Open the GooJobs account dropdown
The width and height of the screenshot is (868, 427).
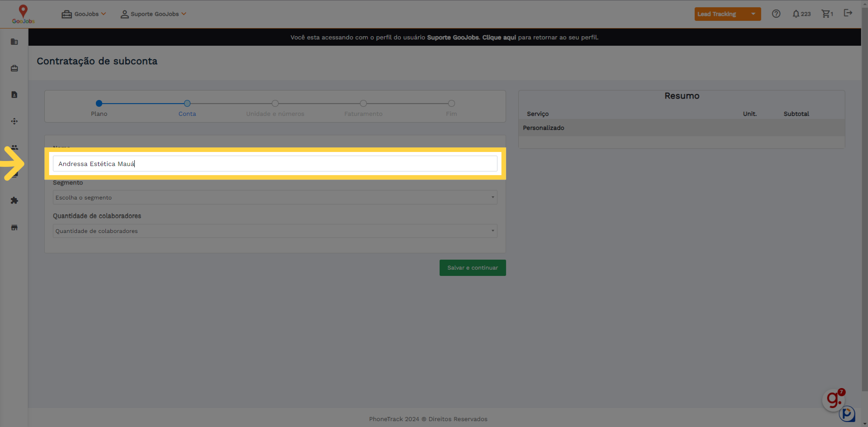84,14
